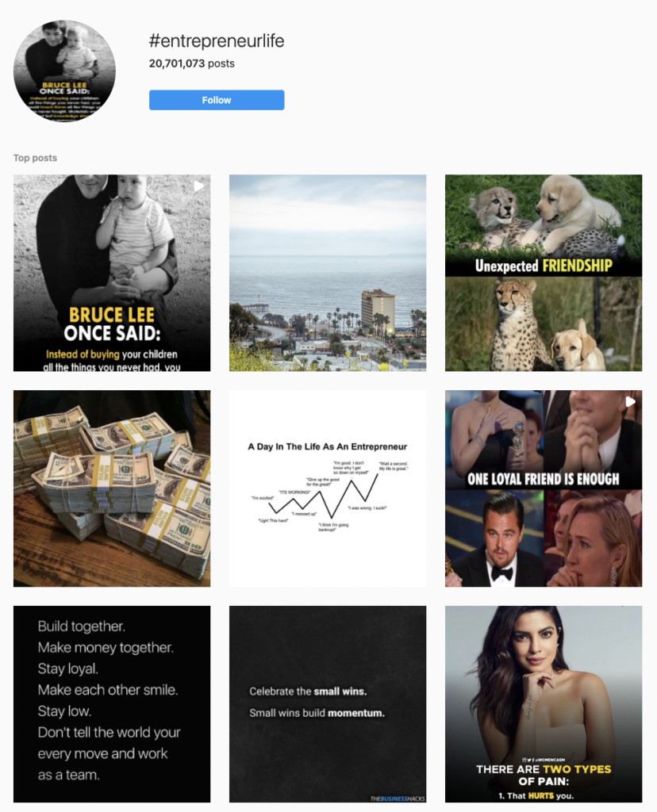Open the Two Types of Pain post
Image resolution: width=657 pixels, height=812 pixels.
[x=544, y=704]
